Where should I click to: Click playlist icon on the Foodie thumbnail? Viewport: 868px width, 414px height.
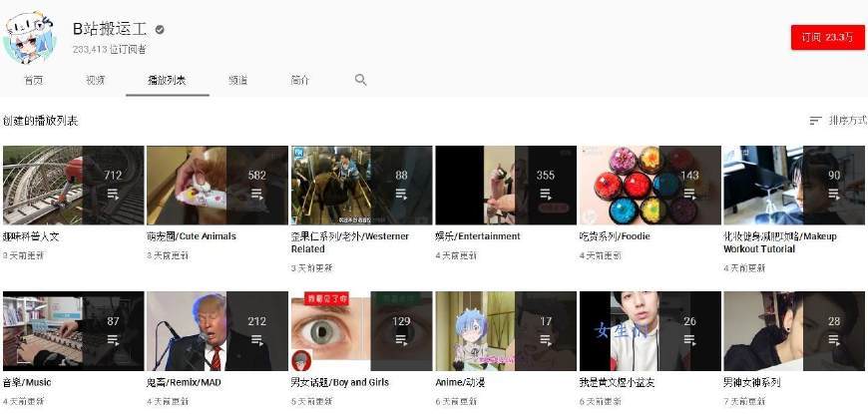(689, 194)
